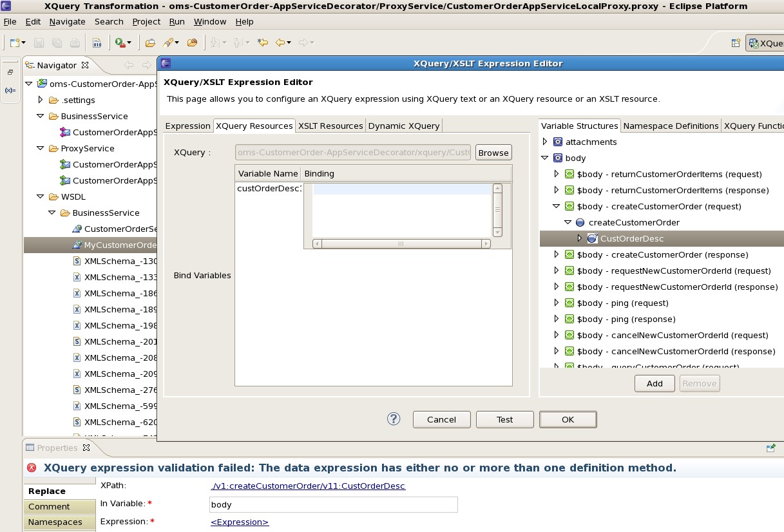The image size is (784, 532).
Task: Click the Test button
Action: click(505, 419)
